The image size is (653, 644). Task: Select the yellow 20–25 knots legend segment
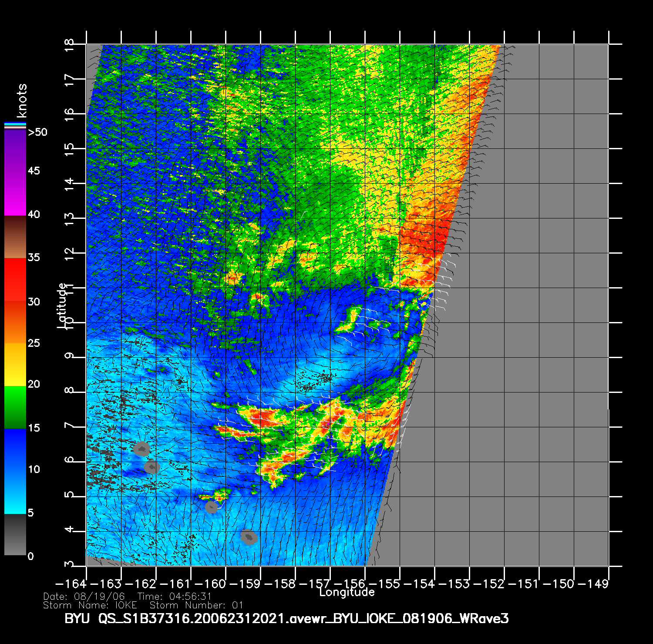(15, 365)
